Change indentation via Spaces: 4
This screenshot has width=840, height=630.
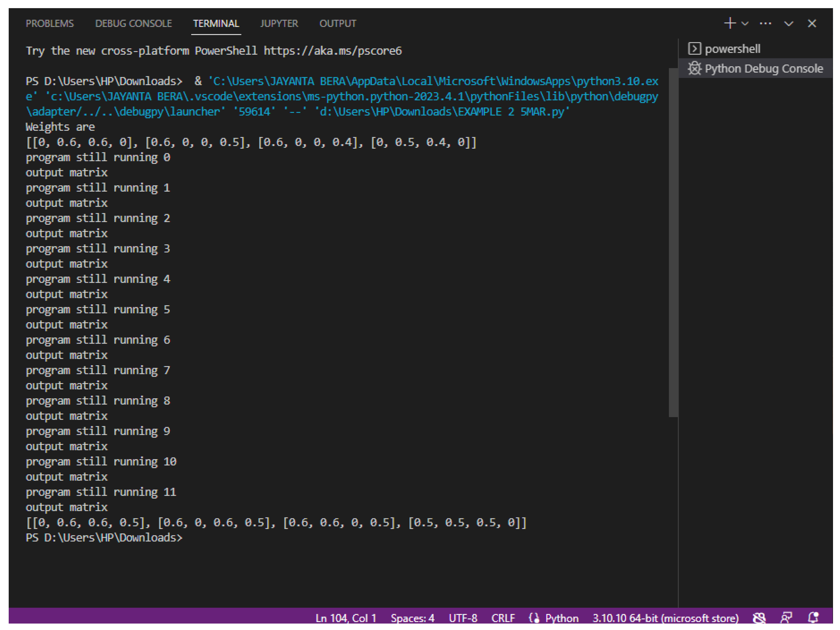(412, 618)
